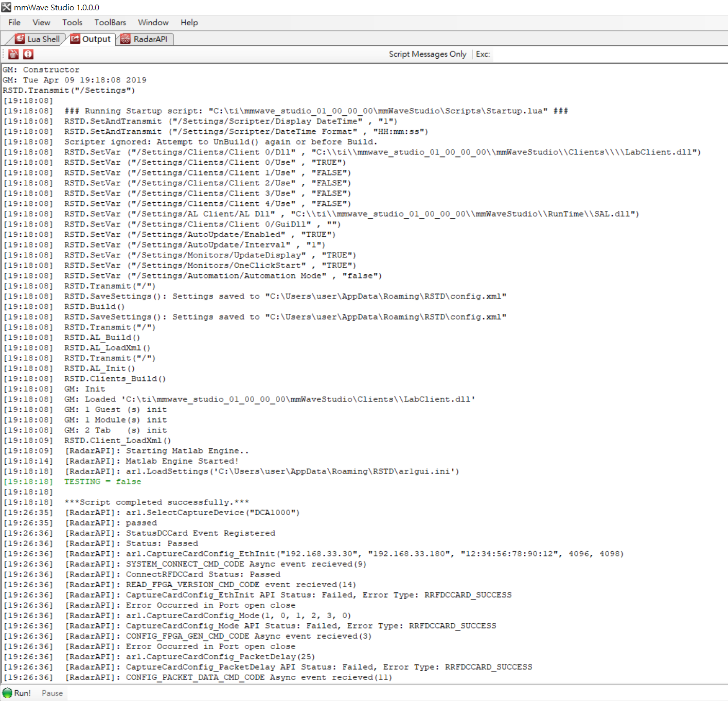This screenshot has height=701, width=728.
Task: Click the 'ConnectRFDCCard Status: Passed' line
Action: [x=142, y=574]
